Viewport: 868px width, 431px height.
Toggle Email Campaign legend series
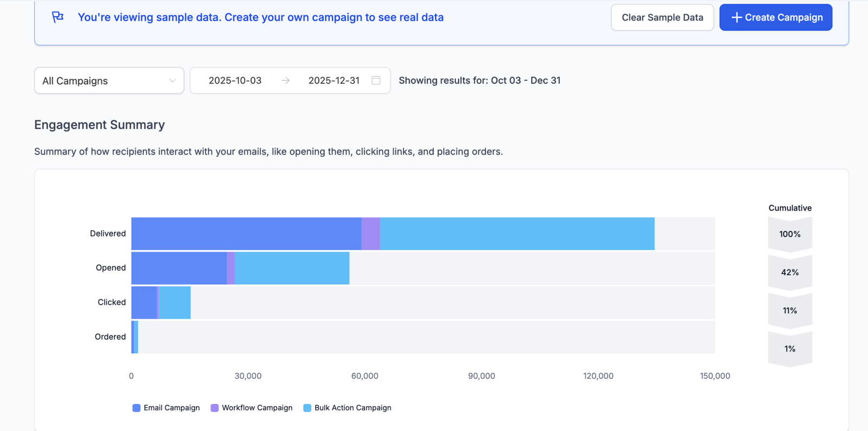[171, 408]
